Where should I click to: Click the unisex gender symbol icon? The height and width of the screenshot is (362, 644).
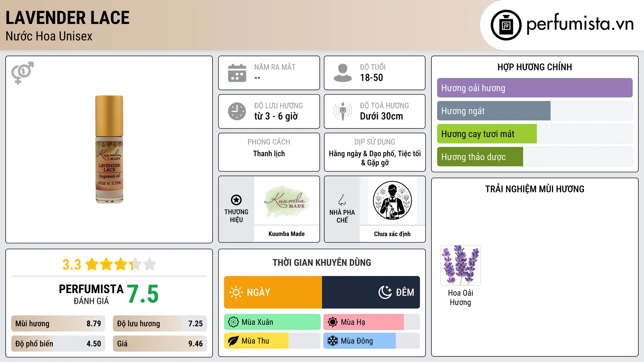22,73
